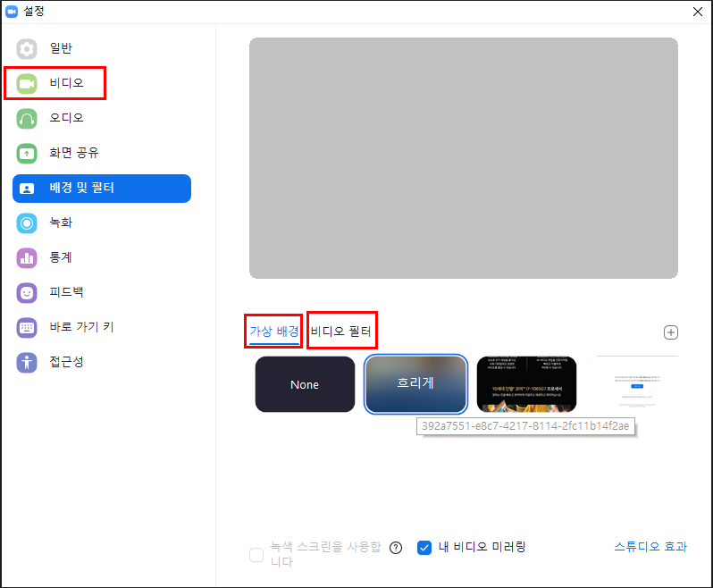Open 오디오 headphone icon settings
713x588 pixels.
coord(27,119)
